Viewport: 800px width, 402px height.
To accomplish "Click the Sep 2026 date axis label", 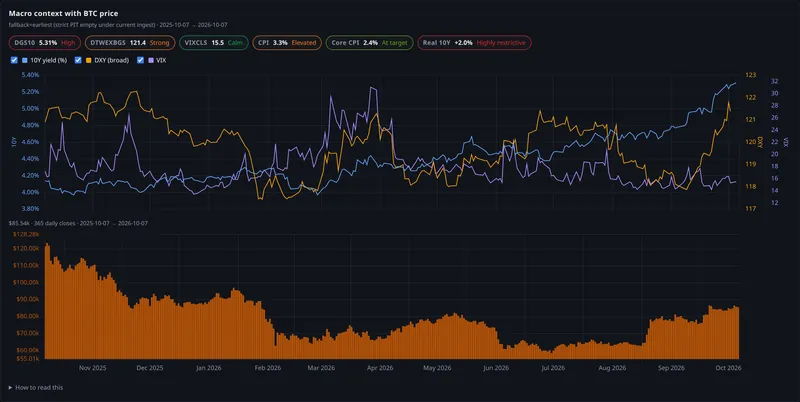I will click(x=671, y=368).
